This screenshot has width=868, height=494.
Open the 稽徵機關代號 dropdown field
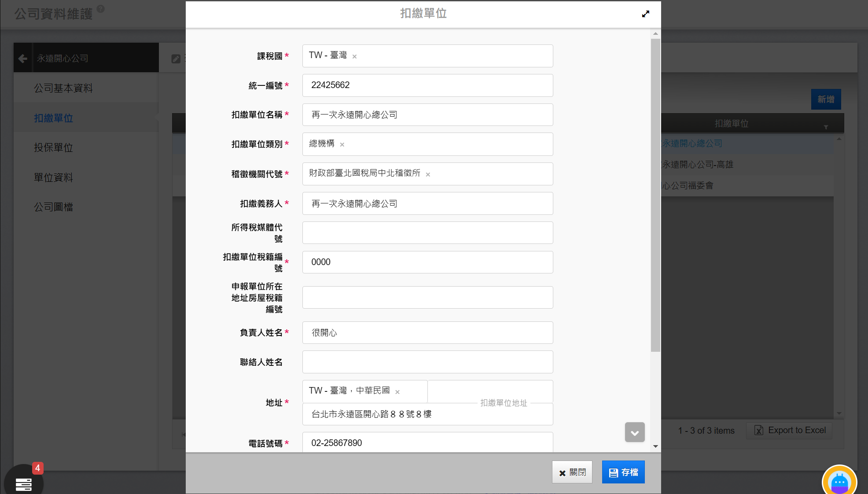coord(489,174)
